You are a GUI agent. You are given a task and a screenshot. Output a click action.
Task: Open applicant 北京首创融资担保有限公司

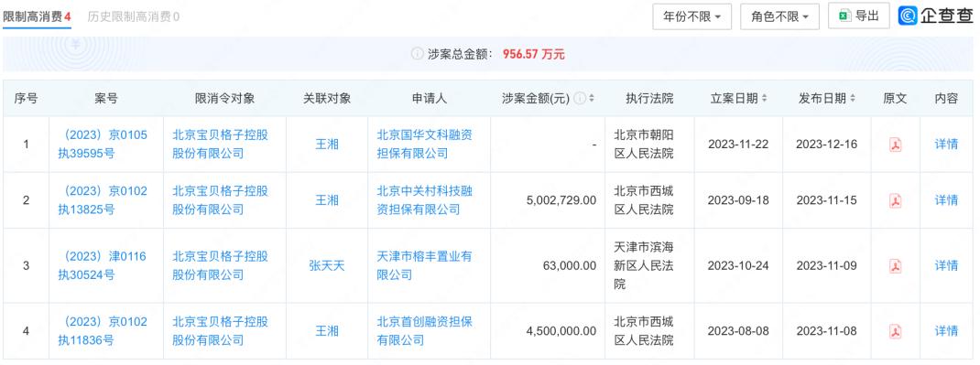[x=424, y=330]
